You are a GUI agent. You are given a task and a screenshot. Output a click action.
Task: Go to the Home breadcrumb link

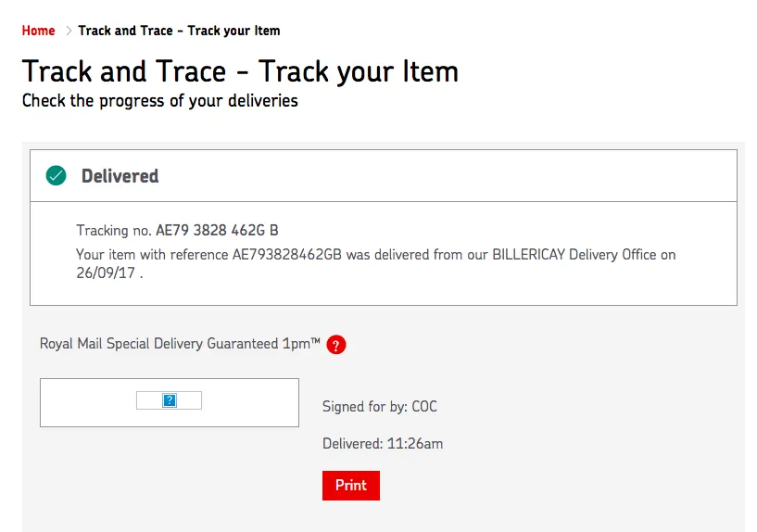(38, 31)
